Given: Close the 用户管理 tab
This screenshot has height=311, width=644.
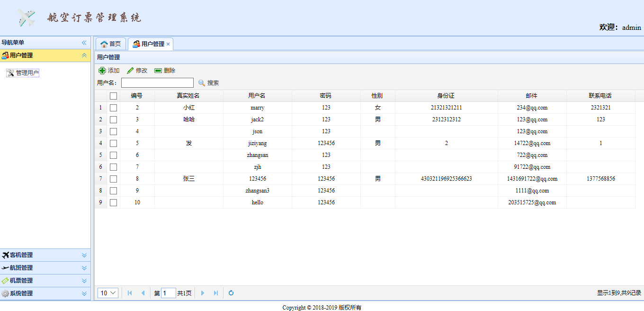Looking at the screenshot, I should coord(168,44).
